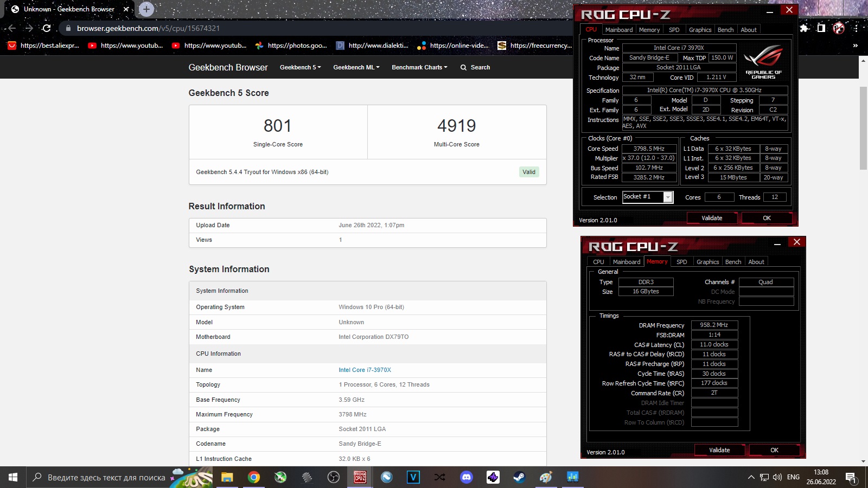868x488 pixels.
Task: Select About tab in lower CPU-Z window
Action: point(756,262)
